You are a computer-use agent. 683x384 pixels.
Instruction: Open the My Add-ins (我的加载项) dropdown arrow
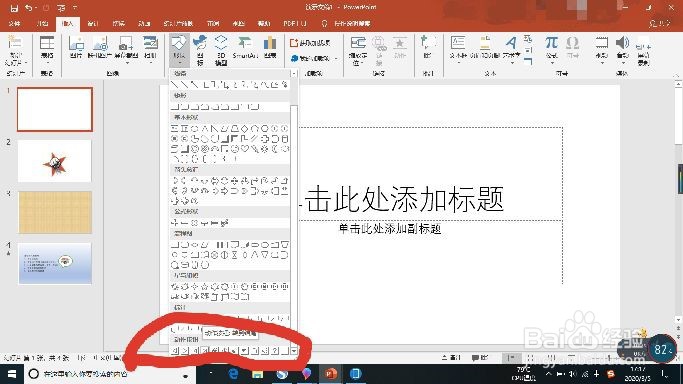tap(335, 58)
